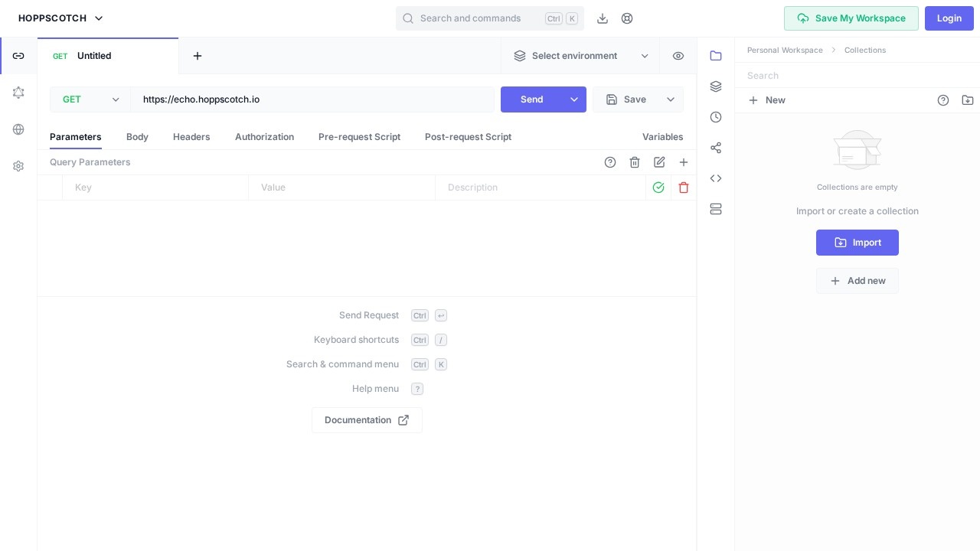Focus the request URL field
Screen dimensions: 980x551
312,99
